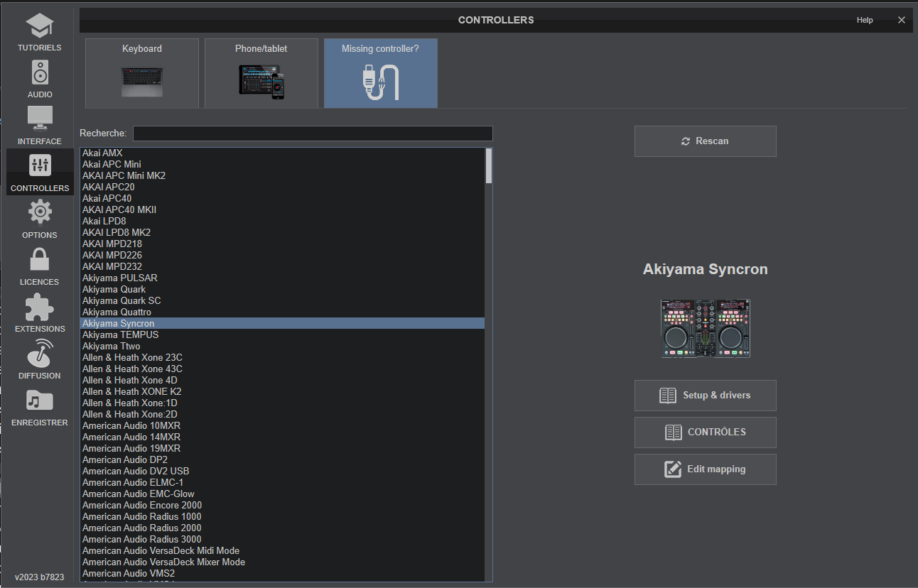Click the book icon on Setup & drivers

668,396
